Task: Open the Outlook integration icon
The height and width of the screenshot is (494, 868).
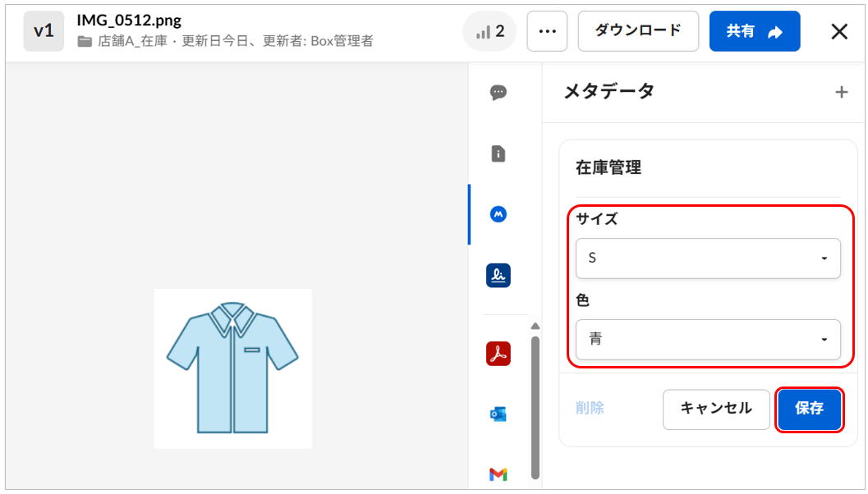Action: pyautogui.click(x=498, y=414)
